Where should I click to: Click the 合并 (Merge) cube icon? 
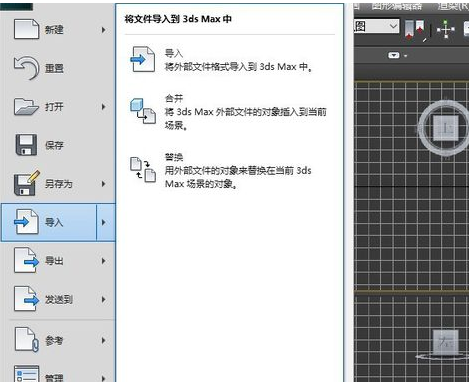tap(143, 111)
